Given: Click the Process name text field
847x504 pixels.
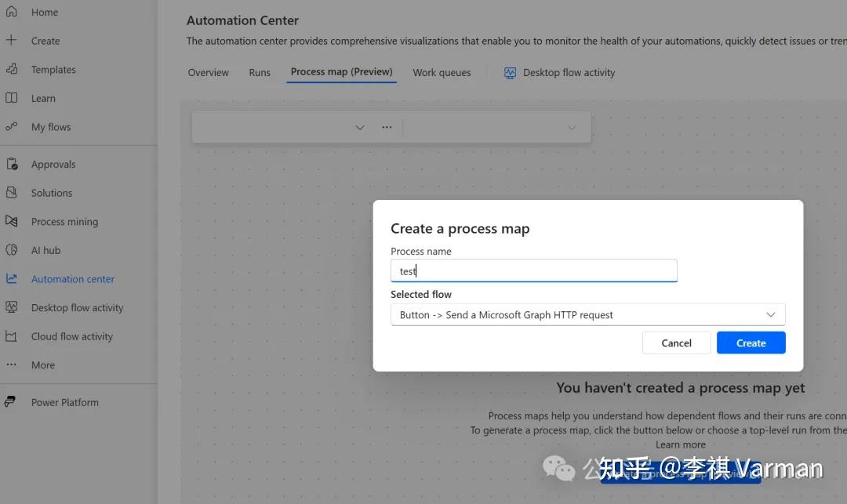Looking at the screenshot, I should point(533,270).
